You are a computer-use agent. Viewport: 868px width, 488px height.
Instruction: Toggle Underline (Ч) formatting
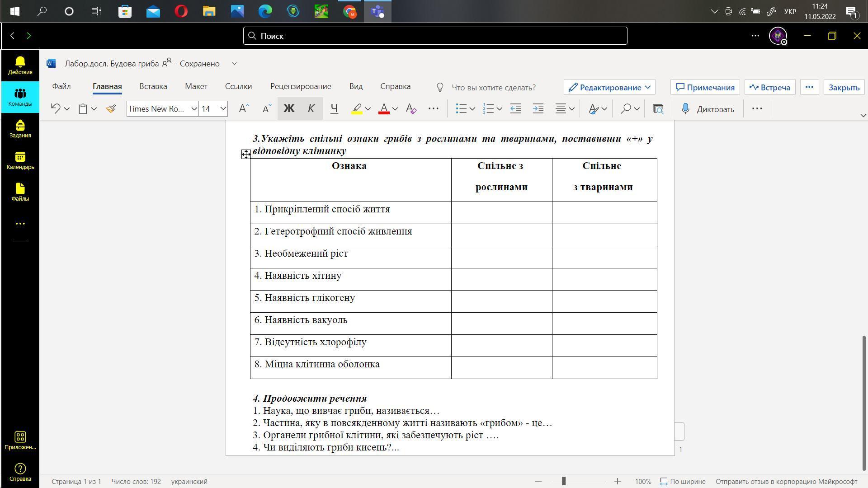(x=334, y=108)
